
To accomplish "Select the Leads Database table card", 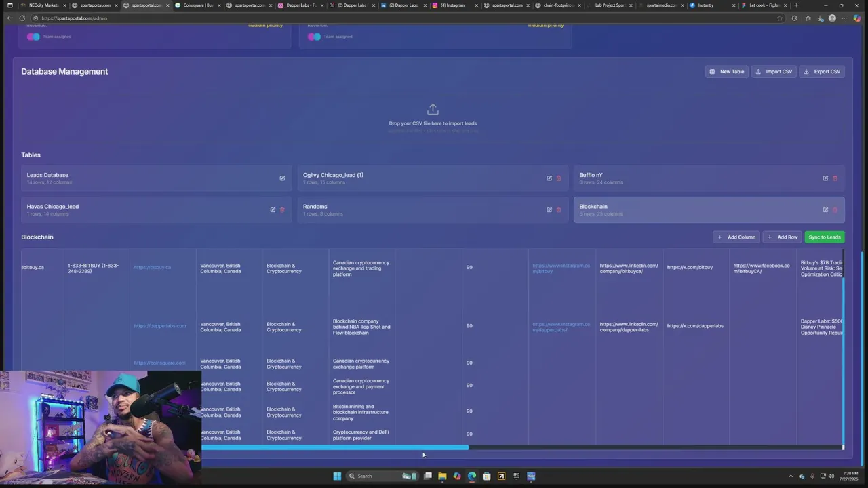I will point(156,178).
